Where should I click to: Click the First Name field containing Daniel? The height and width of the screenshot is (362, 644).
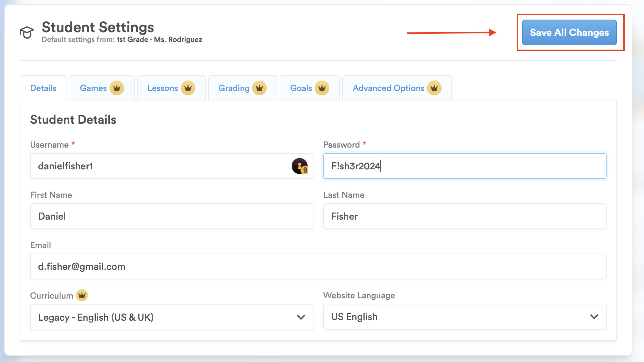(x=171, y=216)
